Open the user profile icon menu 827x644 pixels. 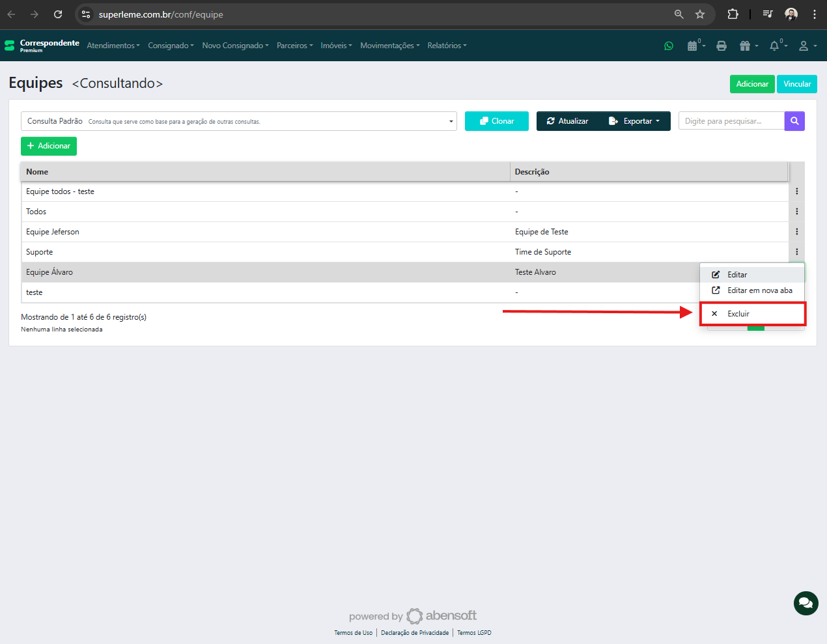804,46
